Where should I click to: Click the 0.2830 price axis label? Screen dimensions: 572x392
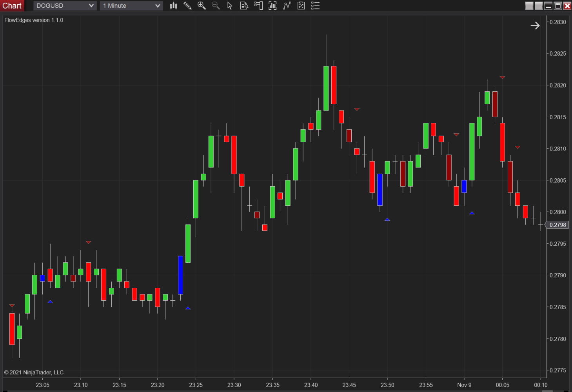(x=557, y=22)
